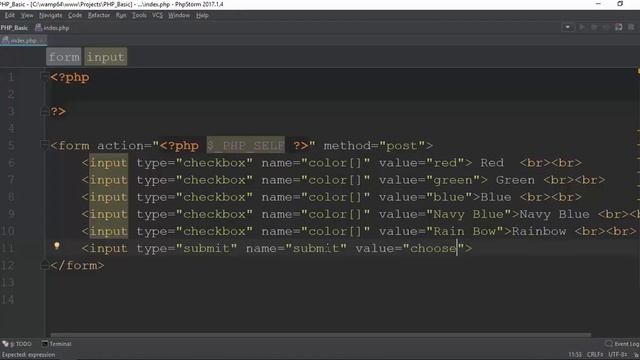The width and height of the screenshot is (640, 360).
Task: Click the CRLF line separator selector
Action: tap(595, 355)
